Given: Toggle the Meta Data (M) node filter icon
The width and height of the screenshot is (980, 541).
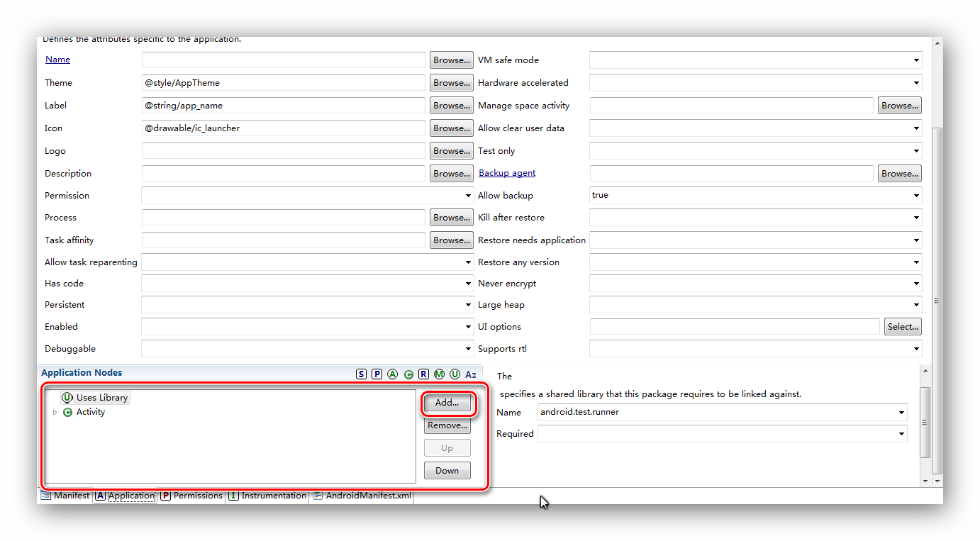Looking at the screenshot, I should (440, 374).
